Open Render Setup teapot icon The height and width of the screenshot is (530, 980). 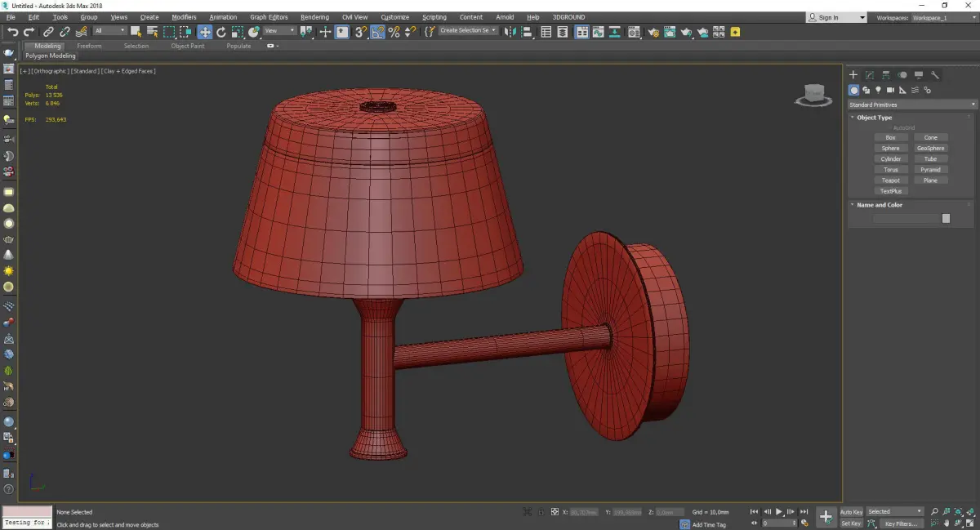coord(654,32)
